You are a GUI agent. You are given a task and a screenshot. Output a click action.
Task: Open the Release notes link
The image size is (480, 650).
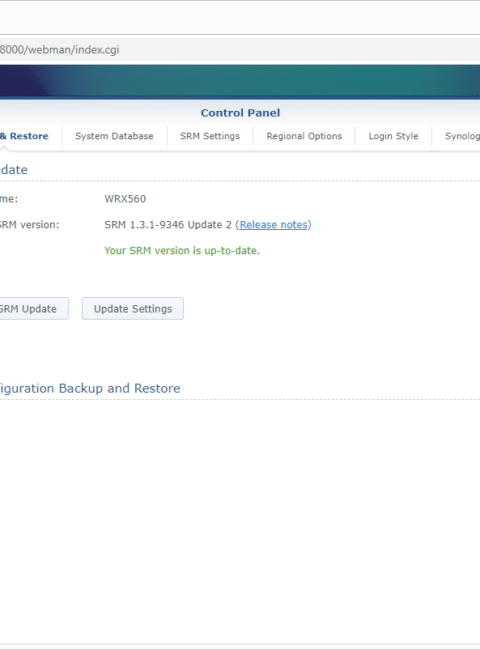(274, 225)
